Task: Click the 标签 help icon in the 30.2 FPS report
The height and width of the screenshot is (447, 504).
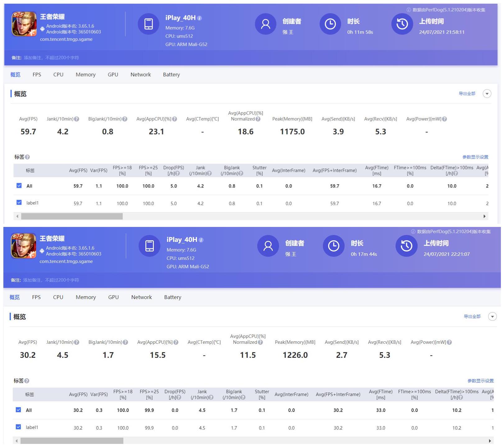Action: pos(27,381)
